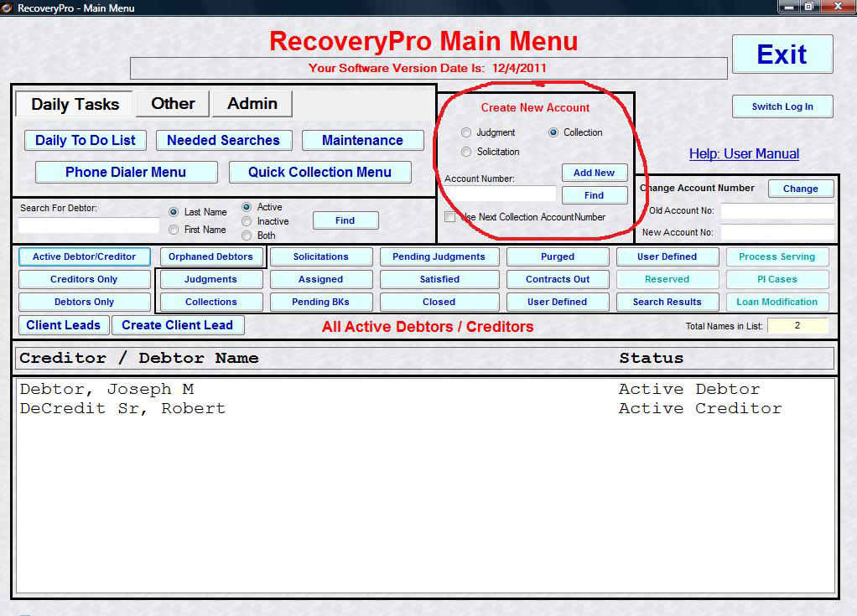Click the Total Names in List value
The width and height of the screenshot is (857, 616).
(x=797, y=325)
